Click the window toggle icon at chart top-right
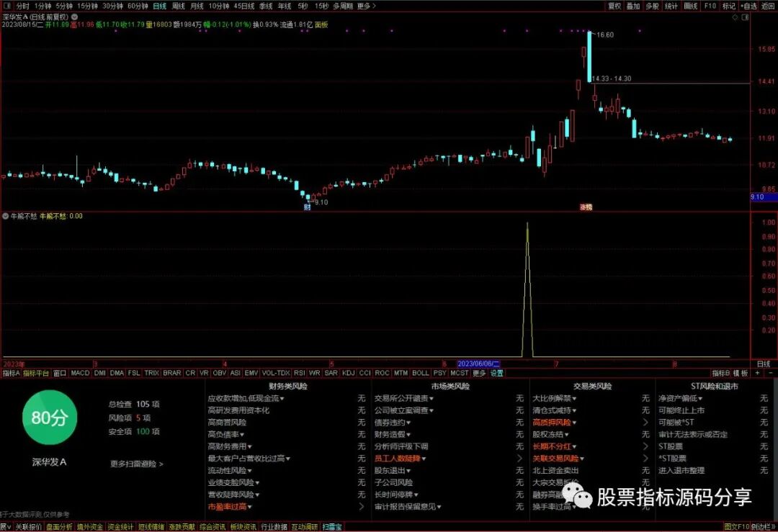Screen dimensions: 778x532 745,17
